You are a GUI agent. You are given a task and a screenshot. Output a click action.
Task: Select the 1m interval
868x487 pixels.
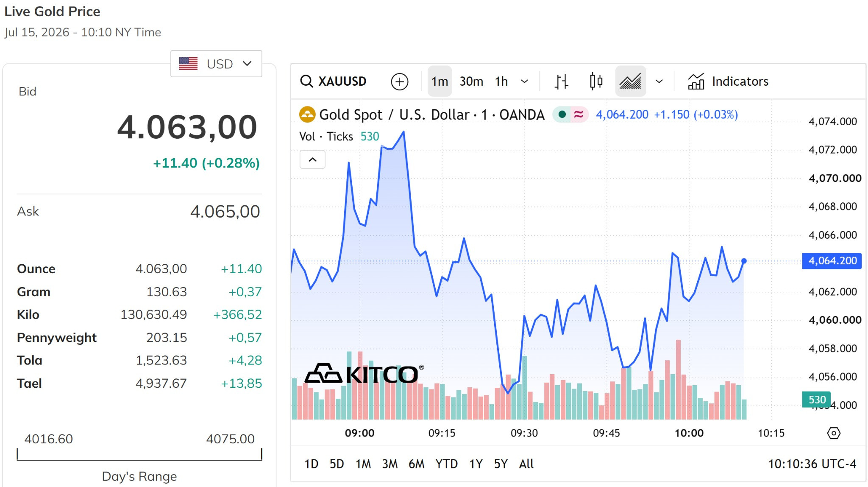tap(440, 81)
